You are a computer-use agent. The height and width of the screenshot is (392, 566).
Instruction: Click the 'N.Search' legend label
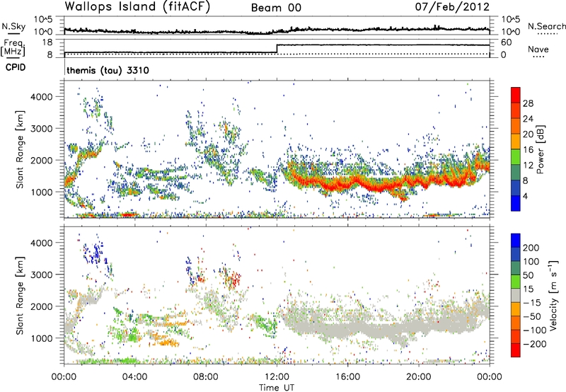546,26
